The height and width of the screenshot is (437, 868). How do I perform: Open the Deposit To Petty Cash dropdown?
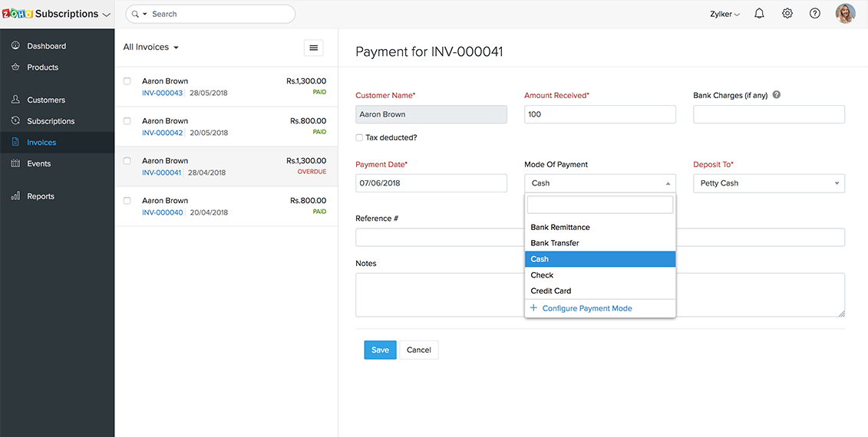[768, 183]
